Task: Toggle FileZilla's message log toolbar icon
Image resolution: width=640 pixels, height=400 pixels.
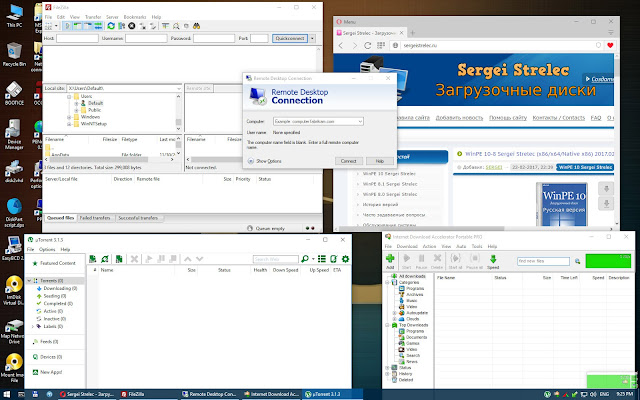Action: (x=67, y=26)
